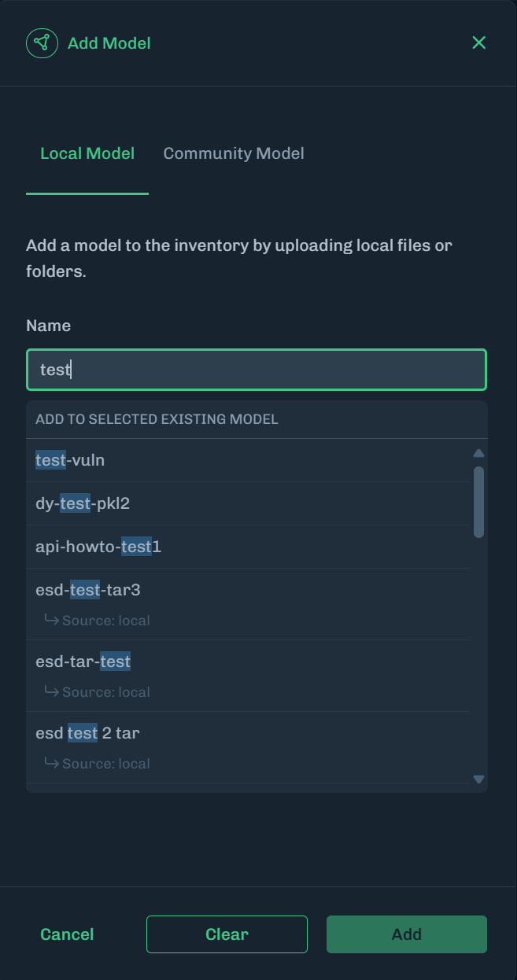Switch to the Community Model tab
Image resolution: width=517 pixels, height=980 pixels.
(234, 153)
